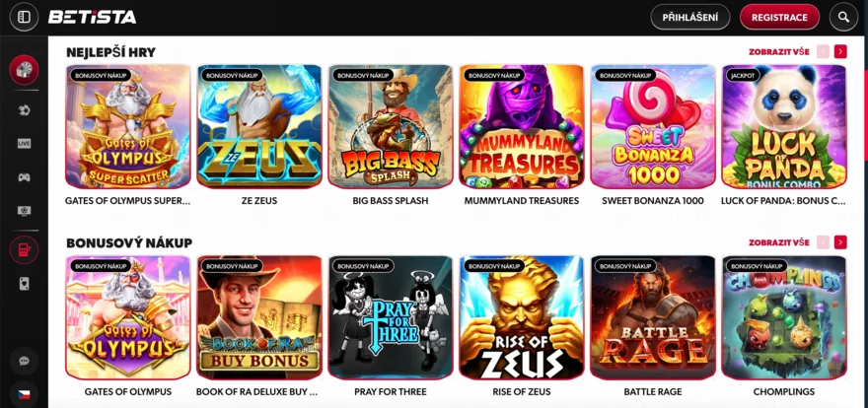Show next games in Bonusový nákup carousel
Screen dimensions: 868x408
point(840,242)
